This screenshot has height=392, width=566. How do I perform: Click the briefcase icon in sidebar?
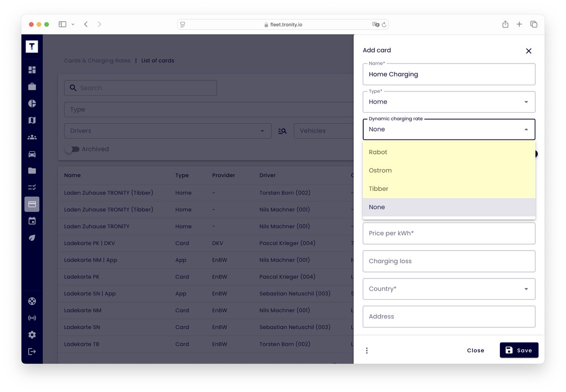click(x=32, y=87)
